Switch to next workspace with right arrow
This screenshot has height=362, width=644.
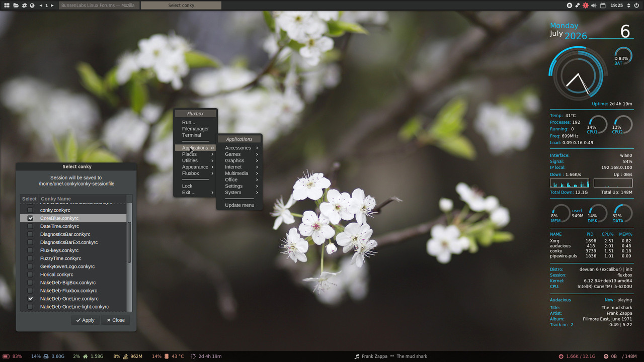tap(52, 5)
